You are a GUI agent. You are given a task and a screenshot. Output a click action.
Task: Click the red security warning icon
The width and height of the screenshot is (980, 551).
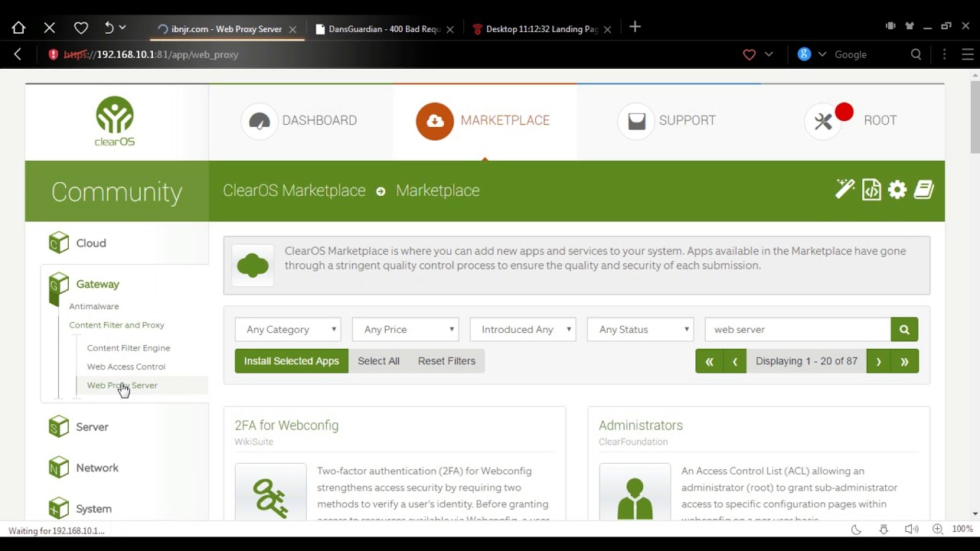coord(53,54)
